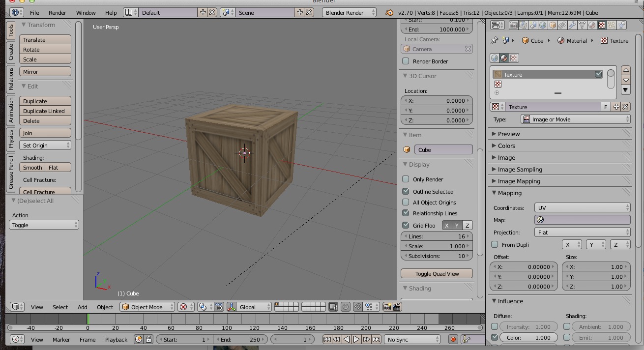
Task: Open the Texture properties tab (checker icon)
Action: (602, 25)
